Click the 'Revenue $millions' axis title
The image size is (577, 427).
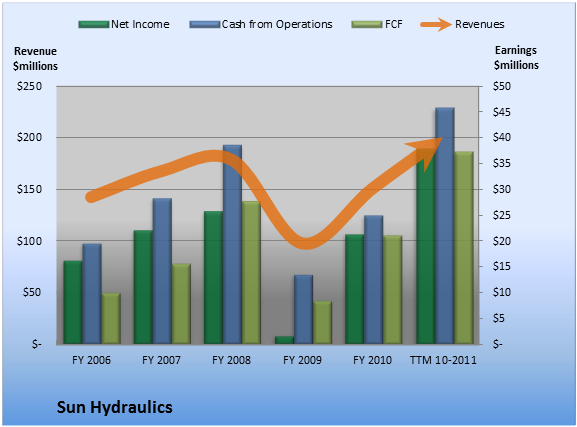35,59
